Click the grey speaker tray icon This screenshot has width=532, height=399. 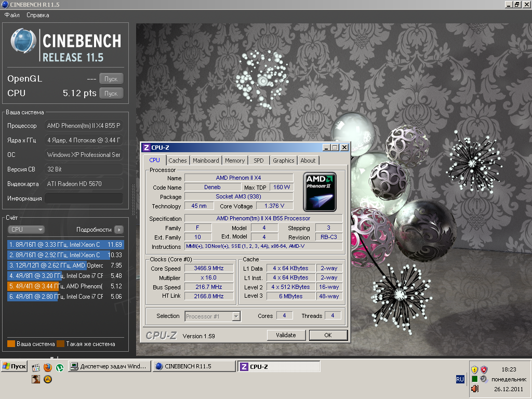point(484,379)
